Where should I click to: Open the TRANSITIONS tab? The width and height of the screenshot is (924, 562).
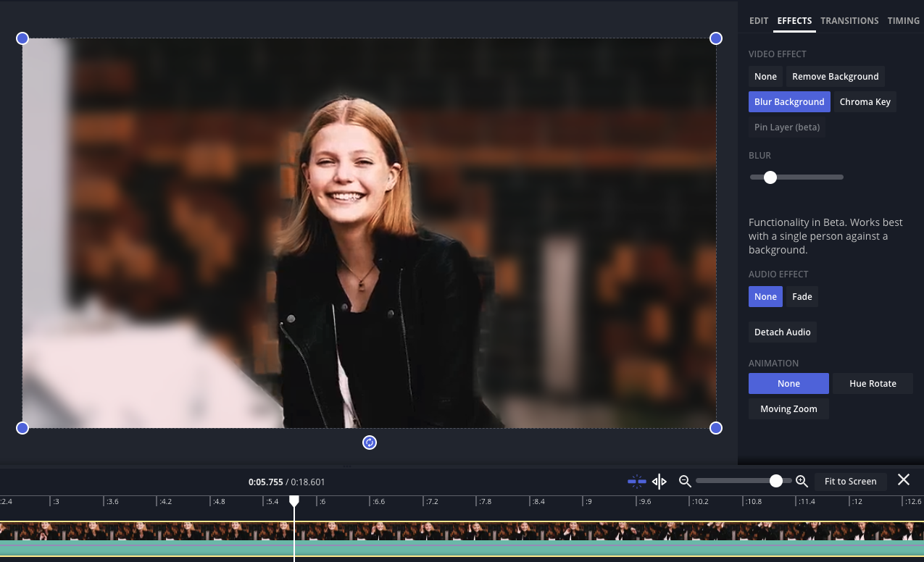tap(849, 21)
